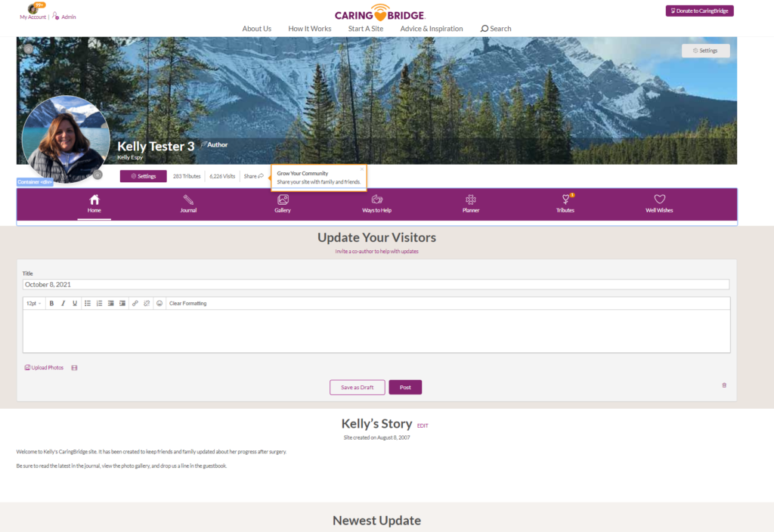Open My Account

pyautogui.click(x=33, y=17)
